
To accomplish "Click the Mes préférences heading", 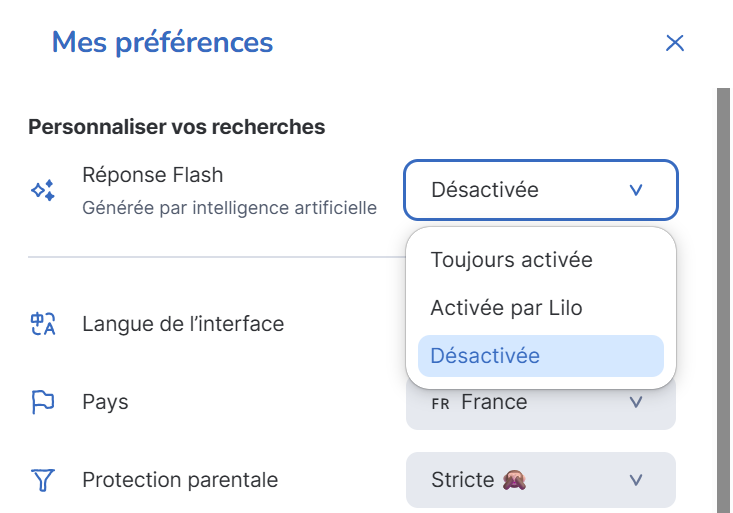I will click(x=162, y=43).
